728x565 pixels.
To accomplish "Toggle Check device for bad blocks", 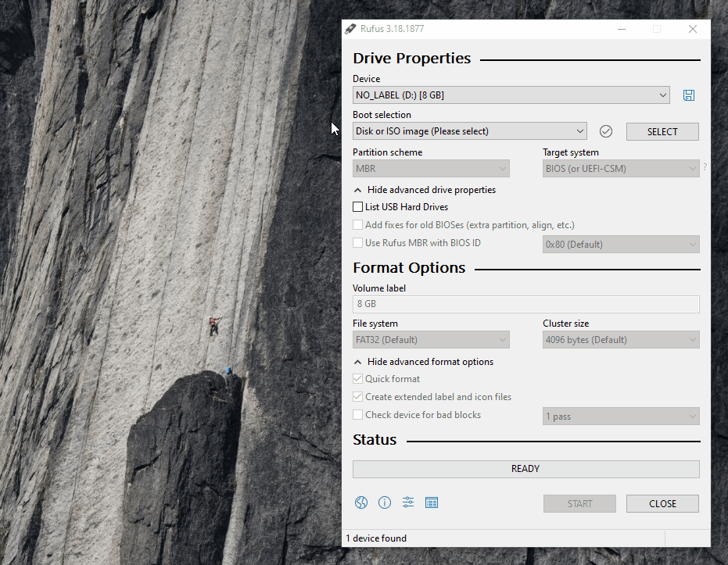I will tap(358, 415).
